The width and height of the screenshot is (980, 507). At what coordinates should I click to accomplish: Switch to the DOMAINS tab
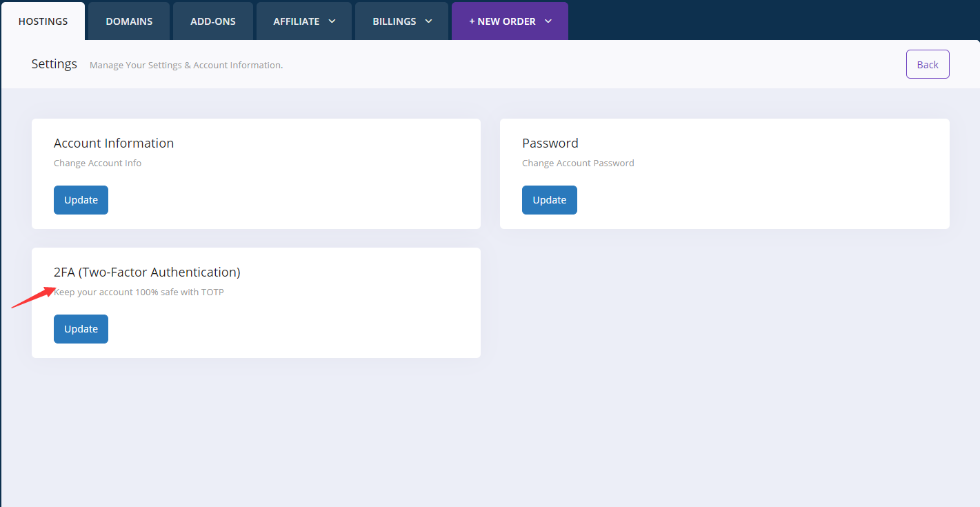pyautogui.click(x=129, y=21)
